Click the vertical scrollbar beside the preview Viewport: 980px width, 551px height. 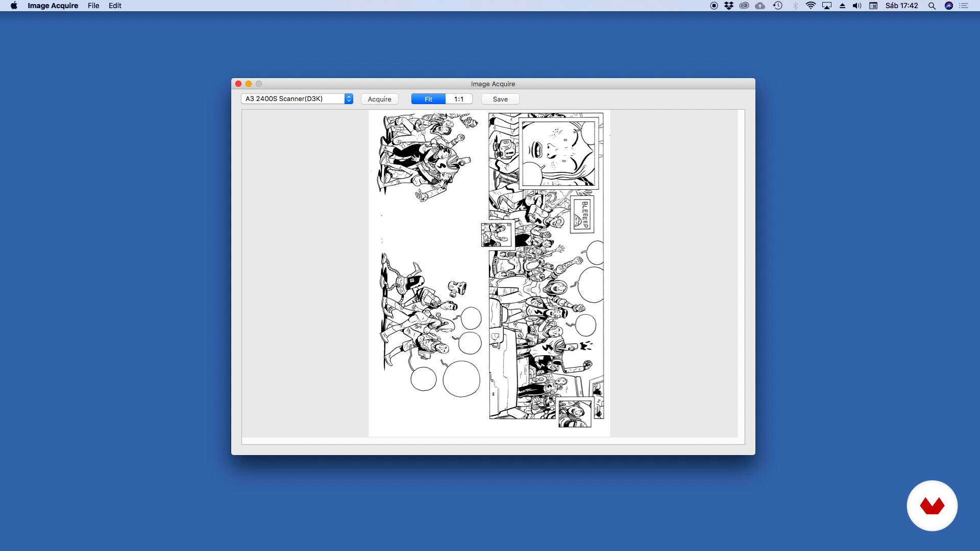[741, 273]
